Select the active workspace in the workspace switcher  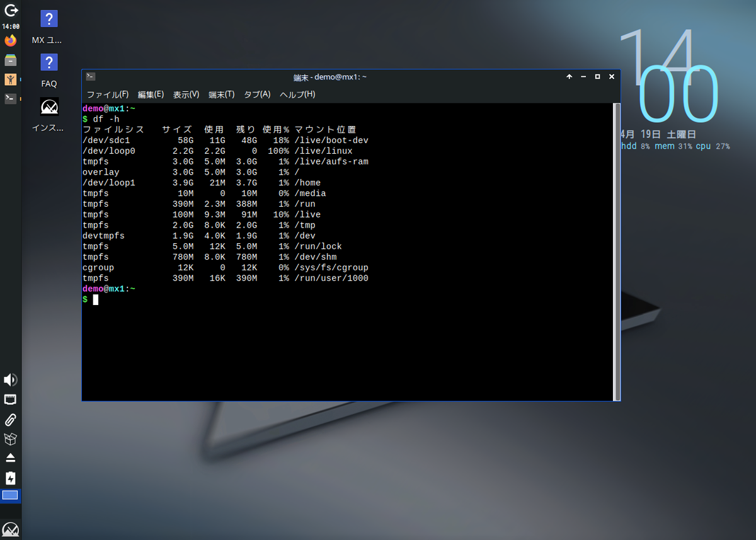(x=11, y=497)
